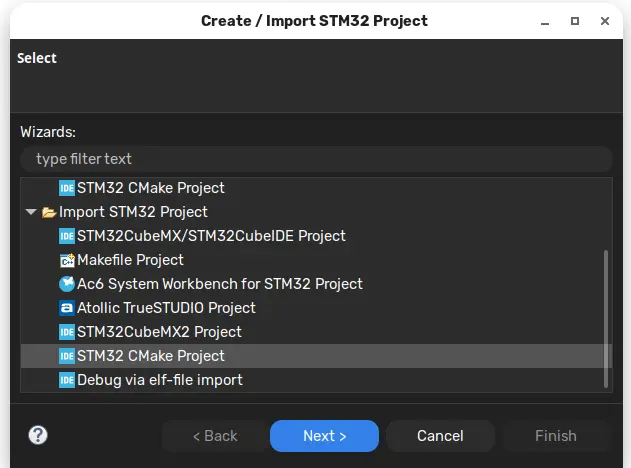Viewport: 631px width, 468px height.
Task: Focus the type filter text field
Action: click(316, 159)
